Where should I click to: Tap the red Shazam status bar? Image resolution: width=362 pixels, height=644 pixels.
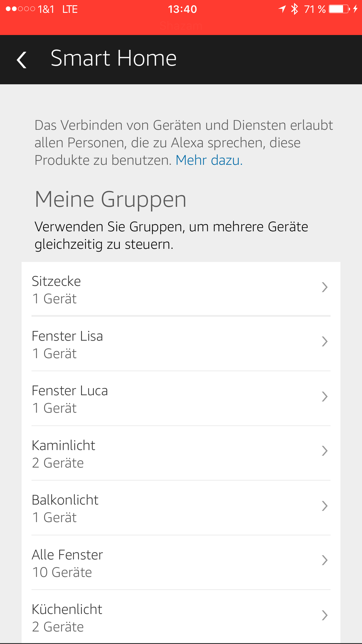click(181, 26)
